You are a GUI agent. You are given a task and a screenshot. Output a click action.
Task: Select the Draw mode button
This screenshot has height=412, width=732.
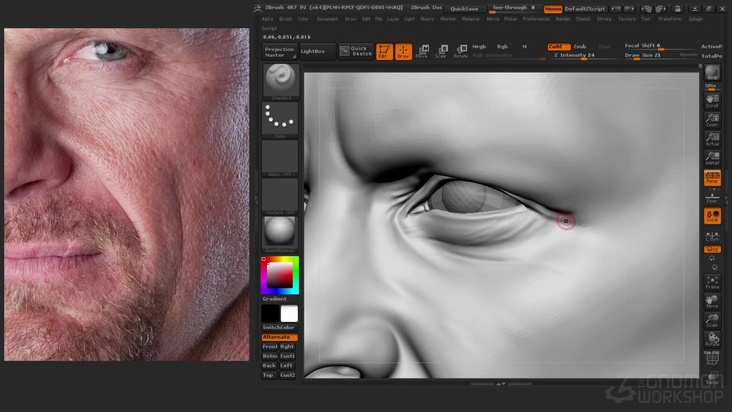click(403, 51)
